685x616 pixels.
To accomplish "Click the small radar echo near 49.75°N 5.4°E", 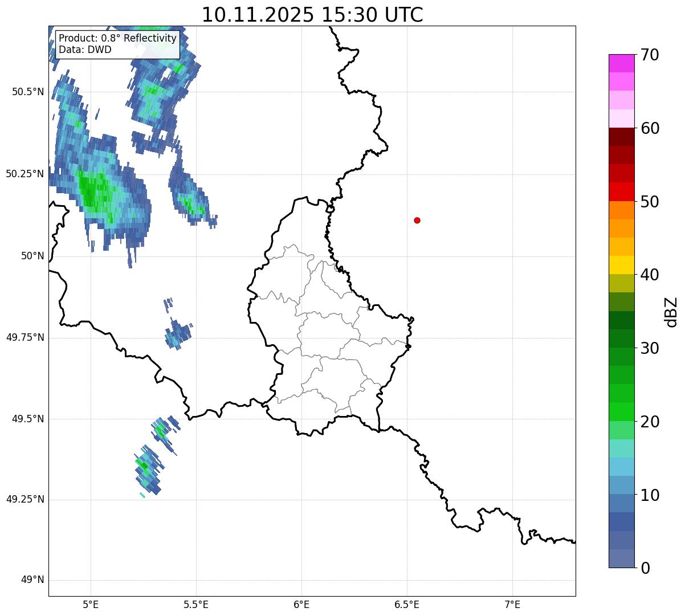I will (x=178, y=333).
